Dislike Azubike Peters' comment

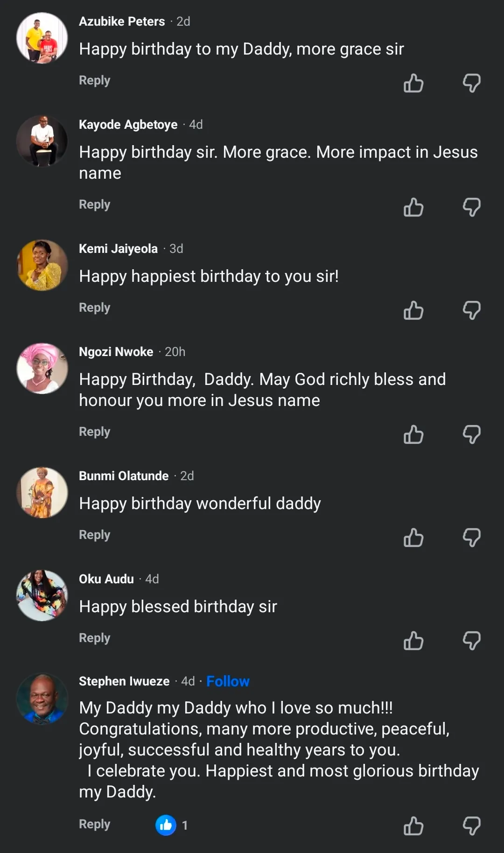click(x=471, y=83)
